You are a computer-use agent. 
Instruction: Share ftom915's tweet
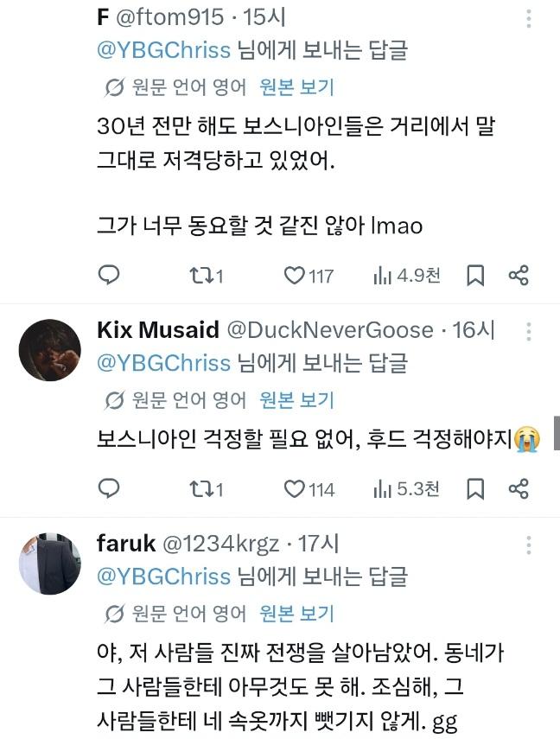pyautogui.click(x=519, y=275)
